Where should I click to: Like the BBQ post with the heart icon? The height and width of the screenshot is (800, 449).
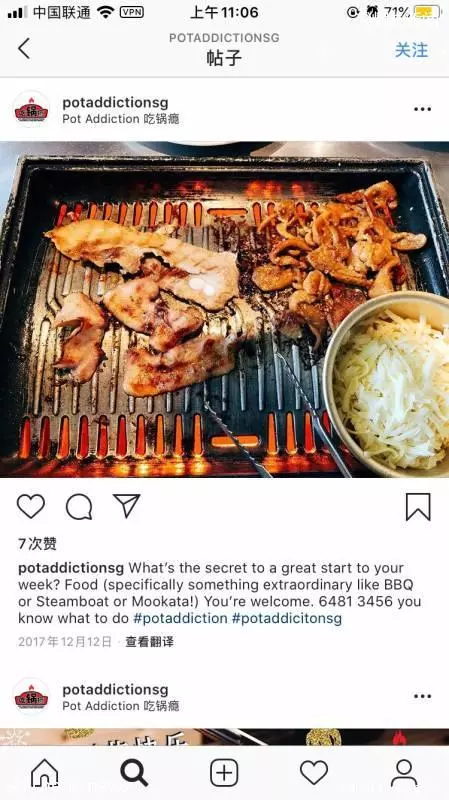click(31, 507)
